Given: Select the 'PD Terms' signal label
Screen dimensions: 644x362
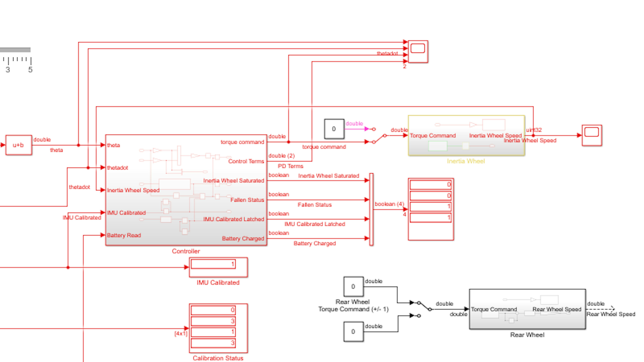Looking at the screenshot, I should 291,166.
